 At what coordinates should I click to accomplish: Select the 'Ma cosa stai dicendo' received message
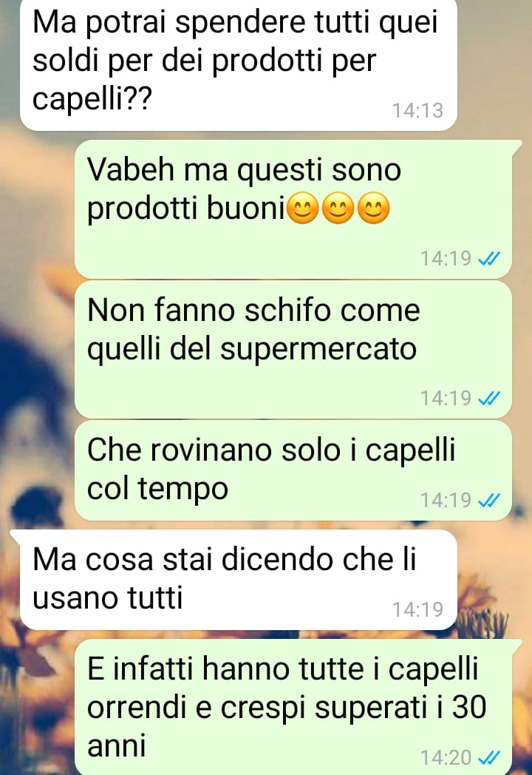tap(238, 580)
